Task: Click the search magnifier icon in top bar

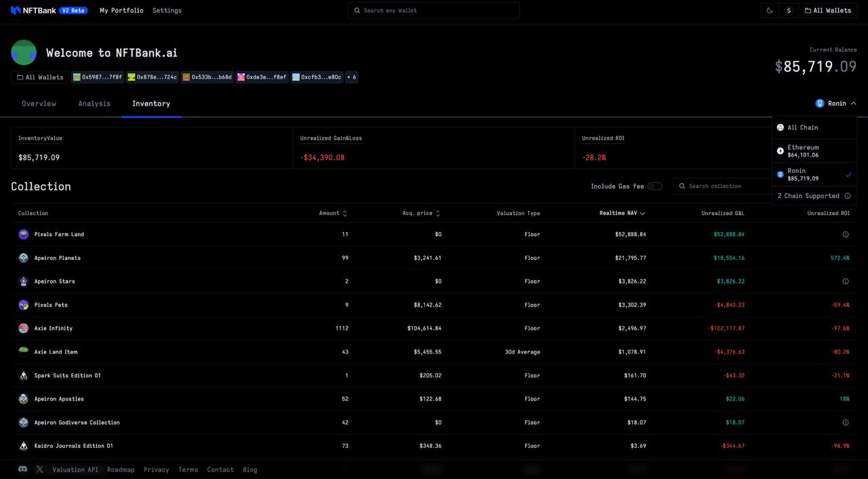Action: coord(357,10)
